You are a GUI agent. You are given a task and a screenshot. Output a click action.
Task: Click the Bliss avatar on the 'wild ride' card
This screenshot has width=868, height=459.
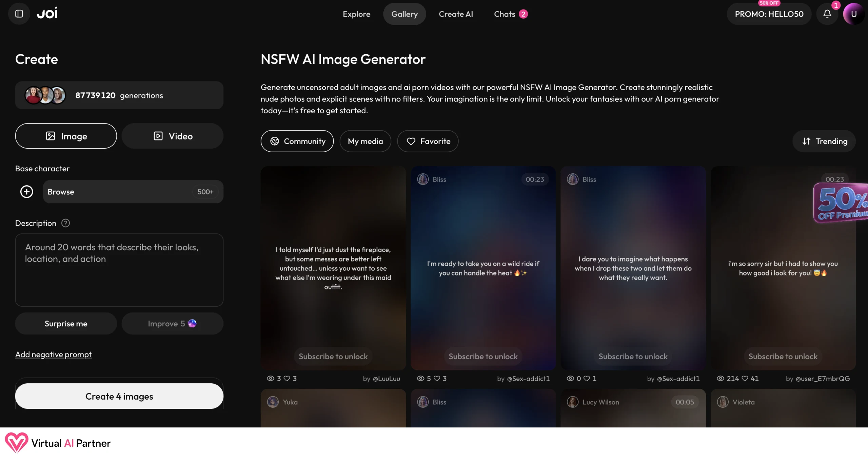point(423,179)
